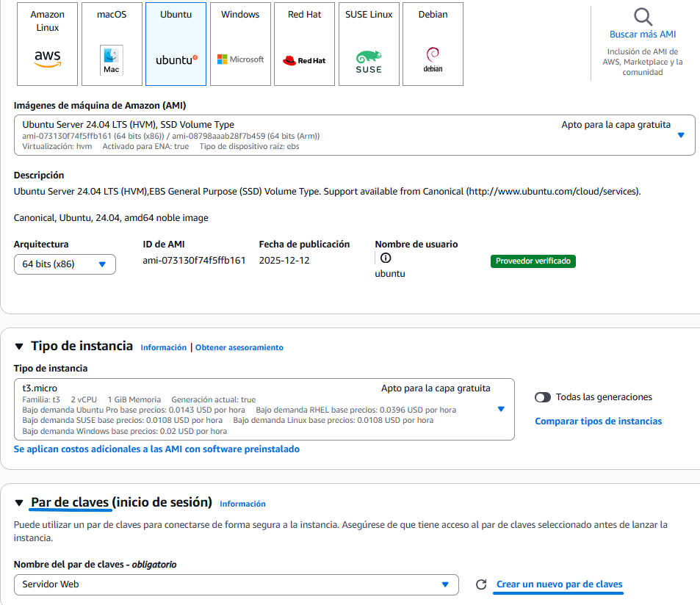The image size is (700, 605).
Task: Click the Red Hat logo
Action: [x=304, y=59]
